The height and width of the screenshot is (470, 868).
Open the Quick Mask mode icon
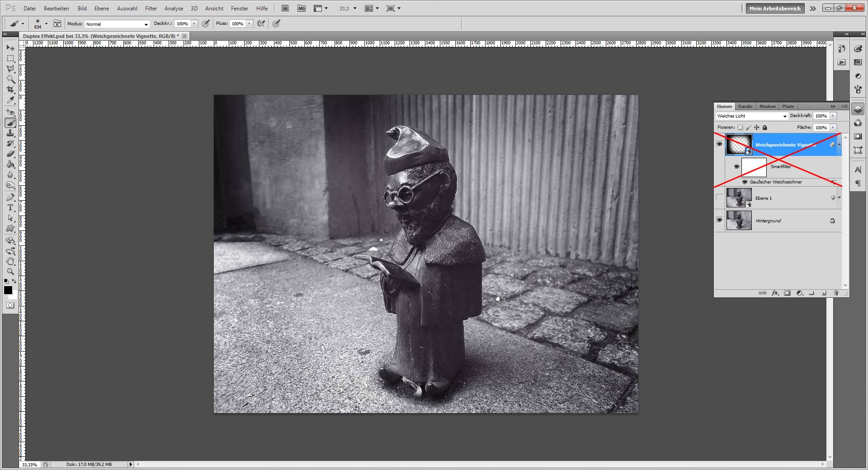(x=10, y=305)
